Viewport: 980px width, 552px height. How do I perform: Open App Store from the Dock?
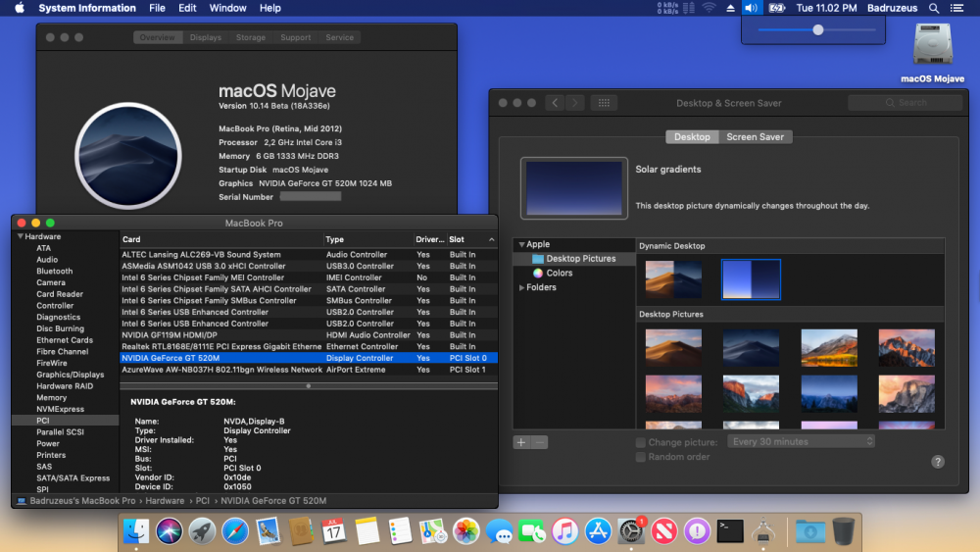click(598, 530)
